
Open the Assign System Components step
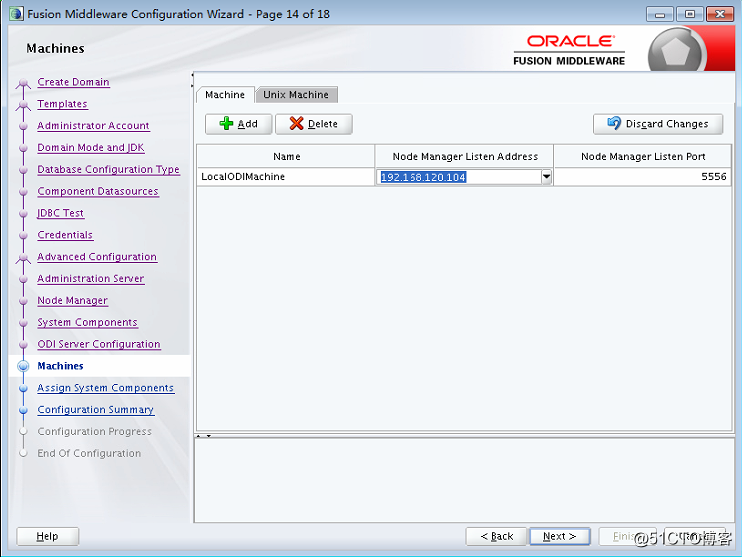(x=106, y=388)
